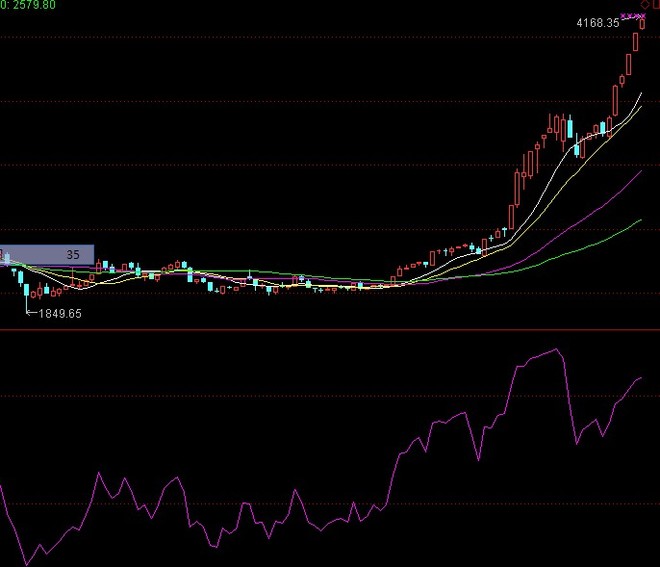Click the red divider between chart panels

[330, 330]
